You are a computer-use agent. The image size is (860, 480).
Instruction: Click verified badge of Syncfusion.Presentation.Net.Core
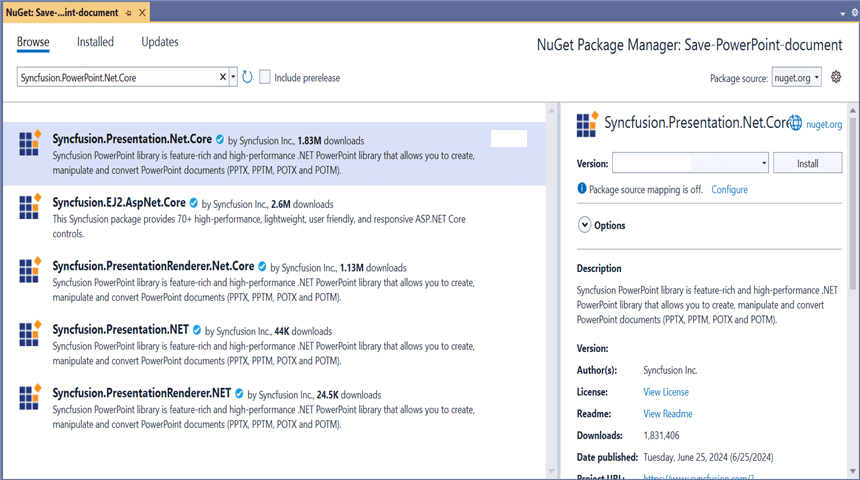[220, 139]
